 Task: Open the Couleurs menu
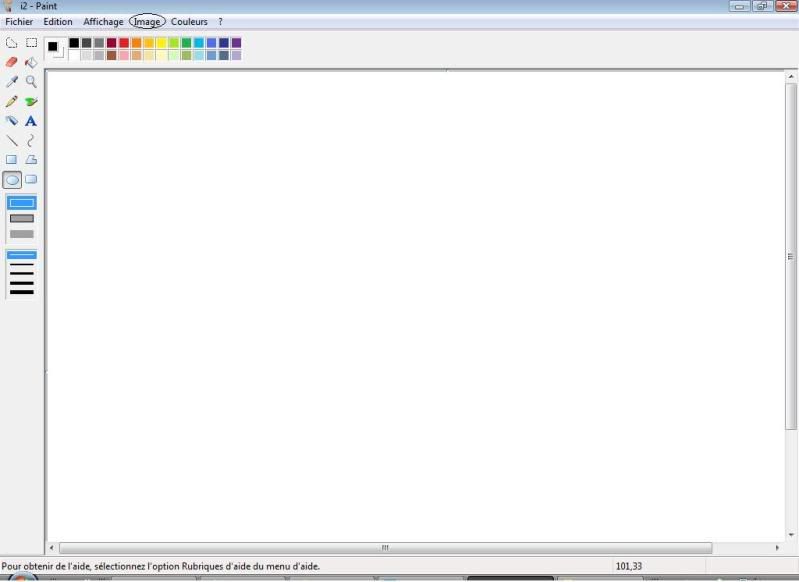[x=189, y=22]
